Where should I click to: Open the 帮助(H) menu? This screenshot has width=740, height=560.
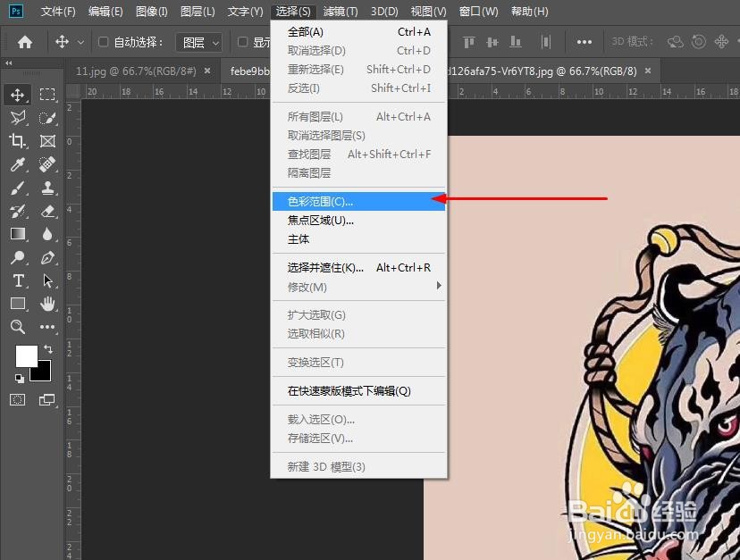point(529,11)
